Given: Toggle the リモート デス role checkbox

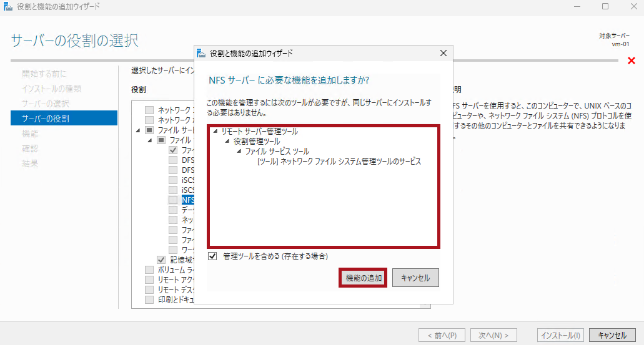Looking at the screenshot, I should [x=149, y=290].
